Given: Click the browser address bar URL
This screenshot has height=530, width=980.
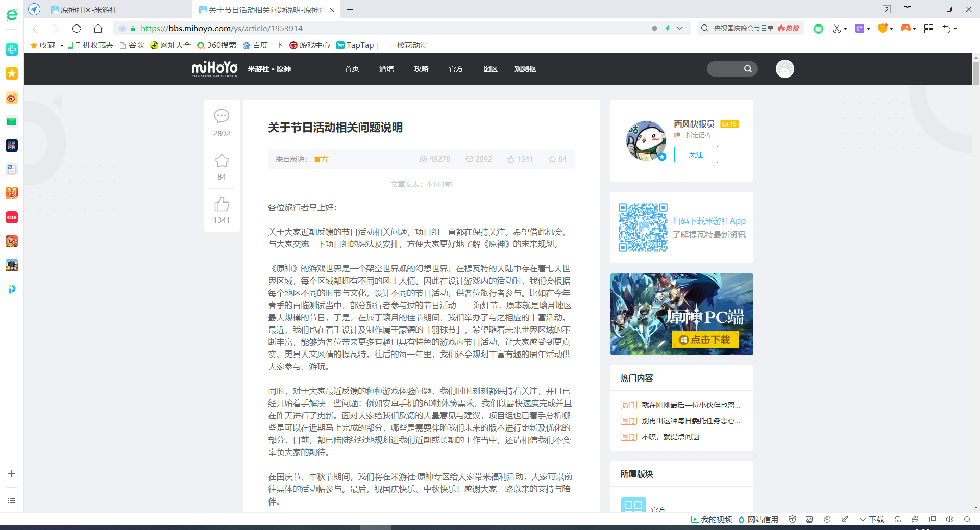Looking at the screenshot, I should (x=222, y=29).
